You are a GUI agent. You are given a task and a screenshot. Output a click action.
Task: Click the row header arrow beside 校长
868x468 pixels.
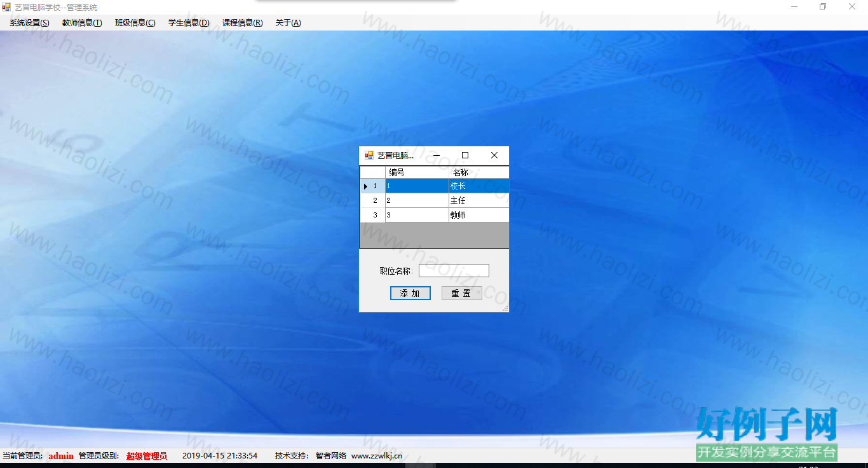tap(372, 186)
